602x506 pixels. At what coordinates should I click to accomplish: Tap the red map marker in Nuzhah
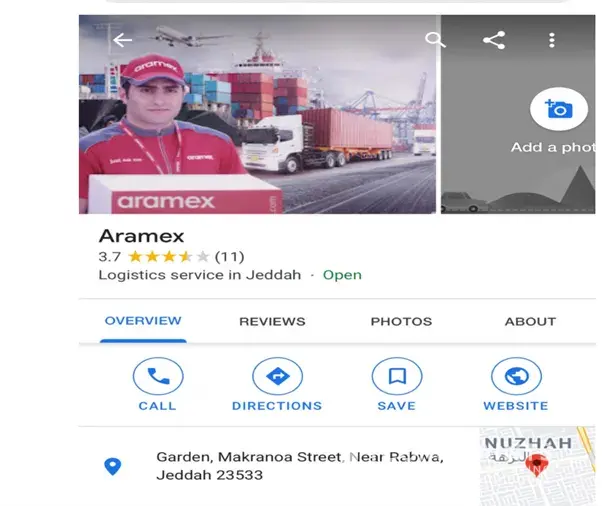[x=537, y=465]
